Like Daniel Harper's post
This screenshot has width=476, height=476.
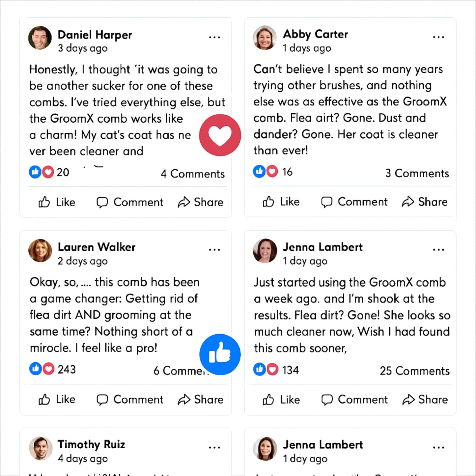(57, 202)
